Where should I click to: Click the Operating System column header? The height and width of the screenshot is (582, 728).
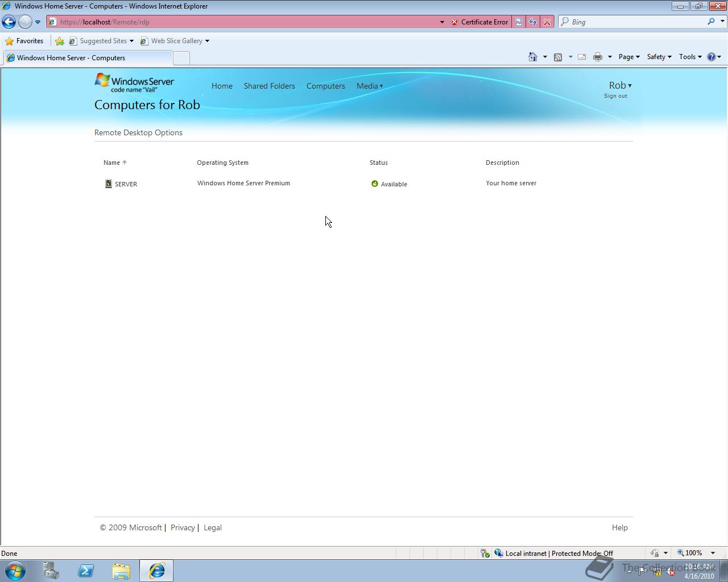pyautogui.click(x=222, y=163)
